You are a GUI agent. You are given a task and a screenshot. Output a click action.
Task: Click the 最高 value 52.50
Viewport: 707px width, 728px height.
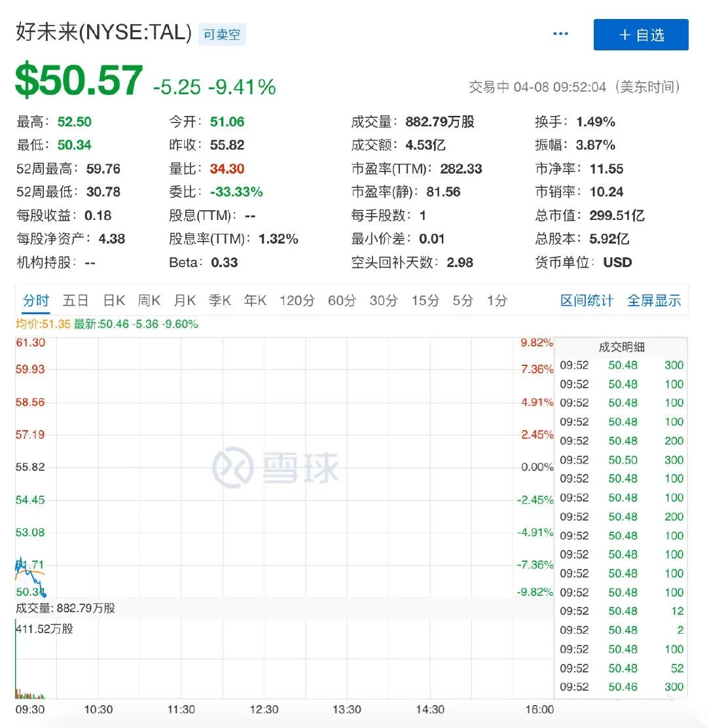point(74,122)
